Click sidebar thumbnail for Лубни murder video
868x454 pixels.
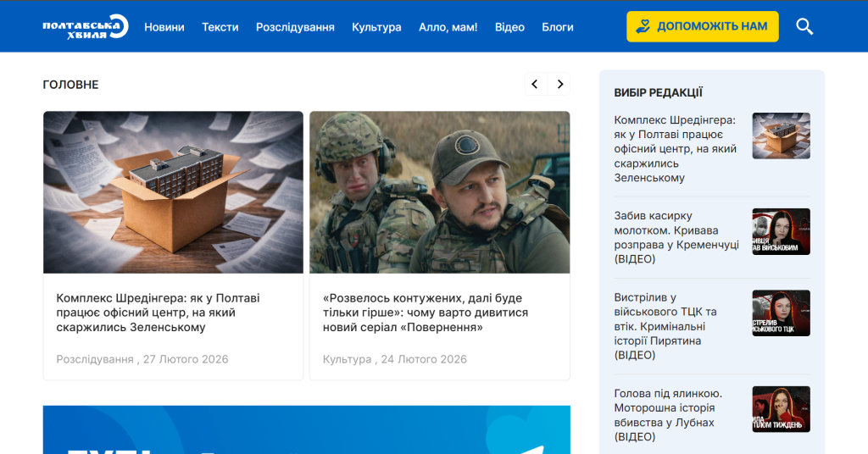point(781,409)
